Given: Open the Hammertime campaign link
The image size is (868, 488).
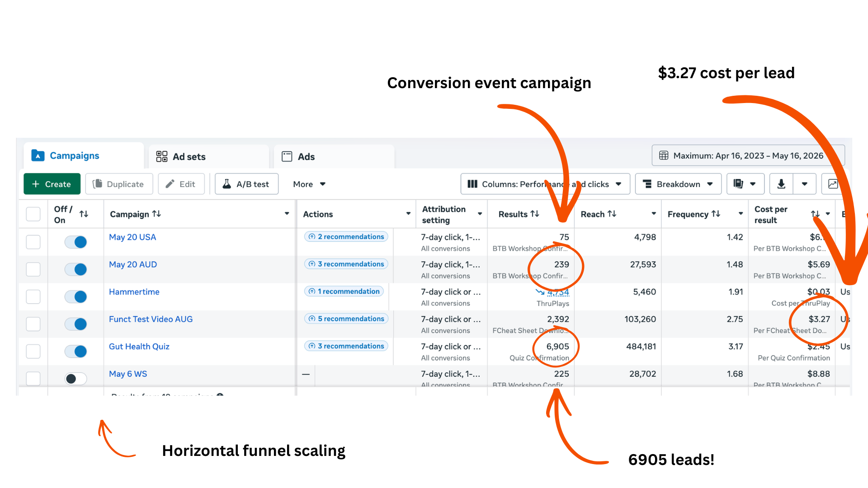Looking at the screenshot, I should point(134,292).
